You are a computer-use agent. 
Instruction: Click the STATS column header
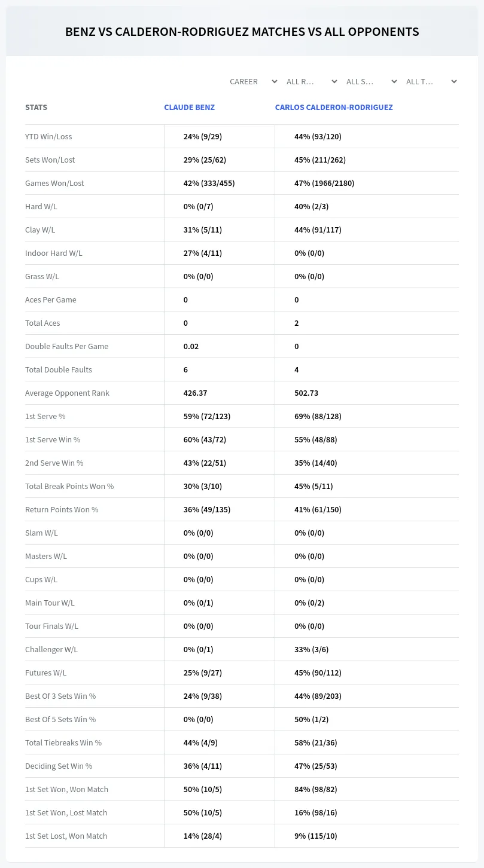36,108
